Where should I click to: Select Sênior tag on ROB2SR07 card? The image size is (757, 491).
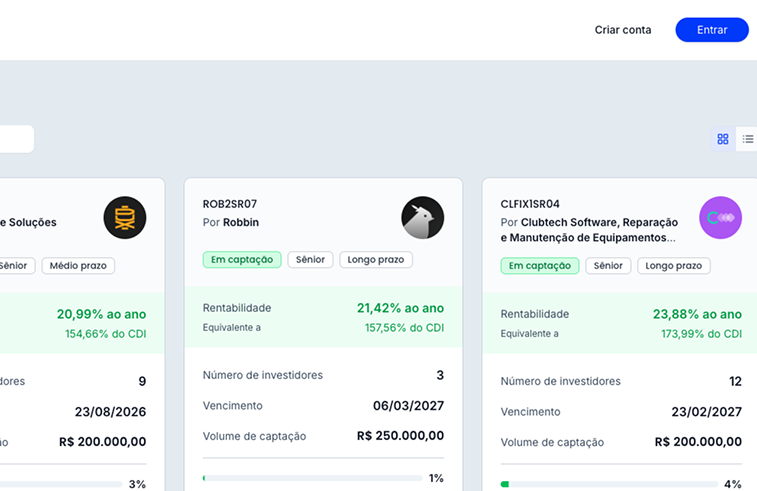310,260
